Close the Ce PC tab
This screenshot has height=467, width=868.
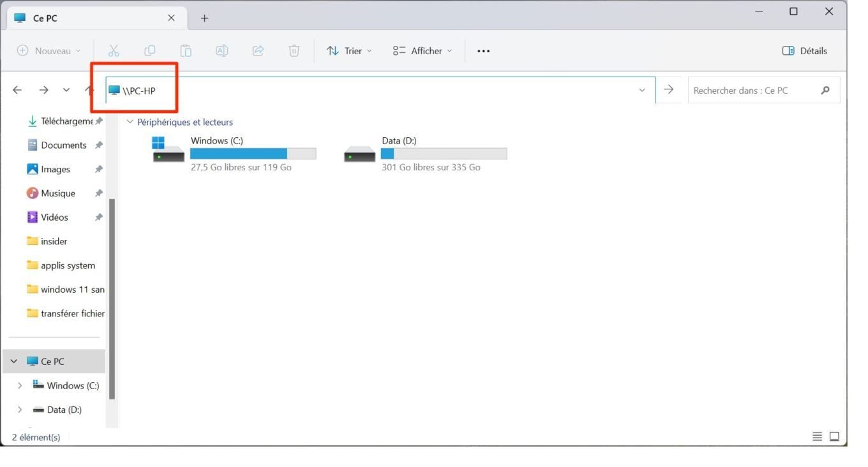click(x=171, y=18)
